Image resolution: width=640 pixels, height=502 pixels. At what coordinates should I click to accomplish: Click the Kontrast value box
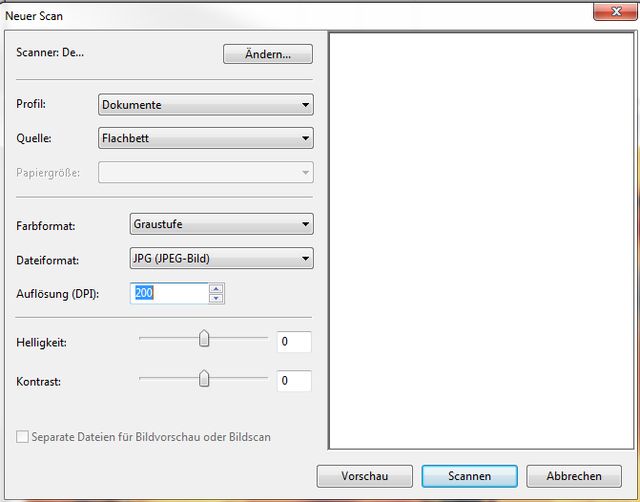tap(294, 381)
